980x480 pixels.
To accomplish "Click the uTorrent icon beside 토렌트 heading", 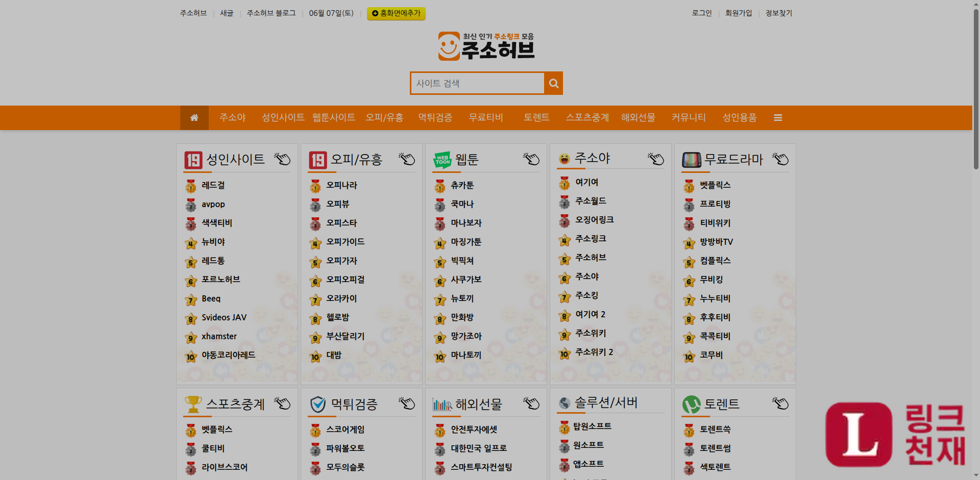I will (x=692, y=405).
